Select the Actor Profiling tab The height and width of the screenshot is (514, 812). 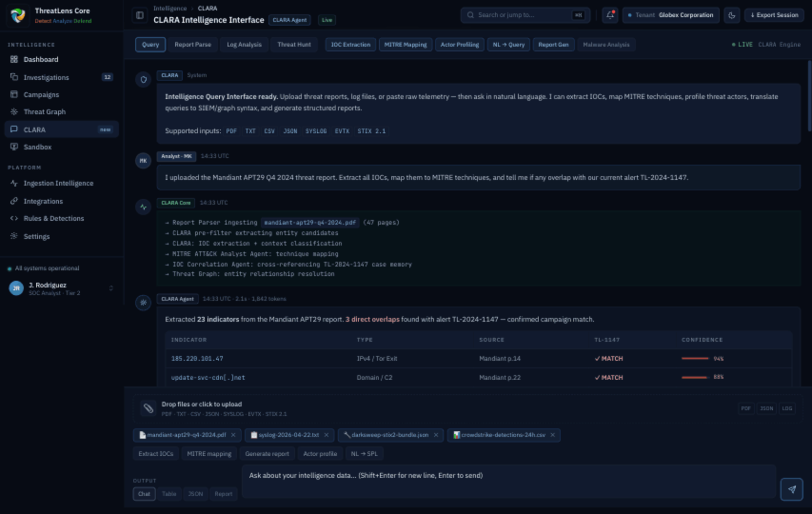[x=459, y=44]
